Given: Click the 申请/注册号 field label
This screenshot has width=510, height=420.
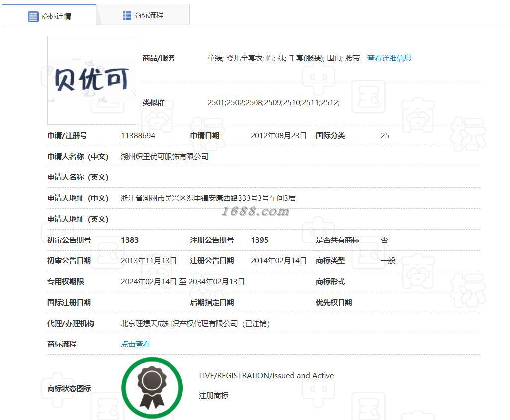Looking at the screenshot, I should (67, 135).
